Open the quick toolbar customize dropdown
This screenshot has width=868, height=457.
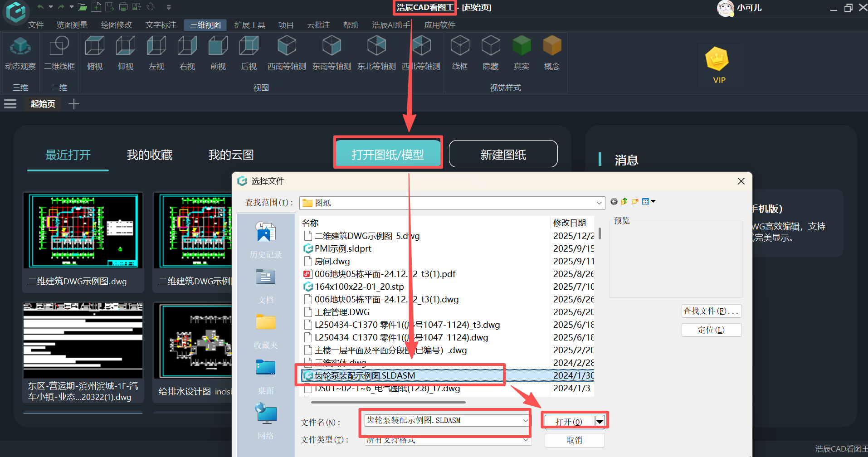169,7
